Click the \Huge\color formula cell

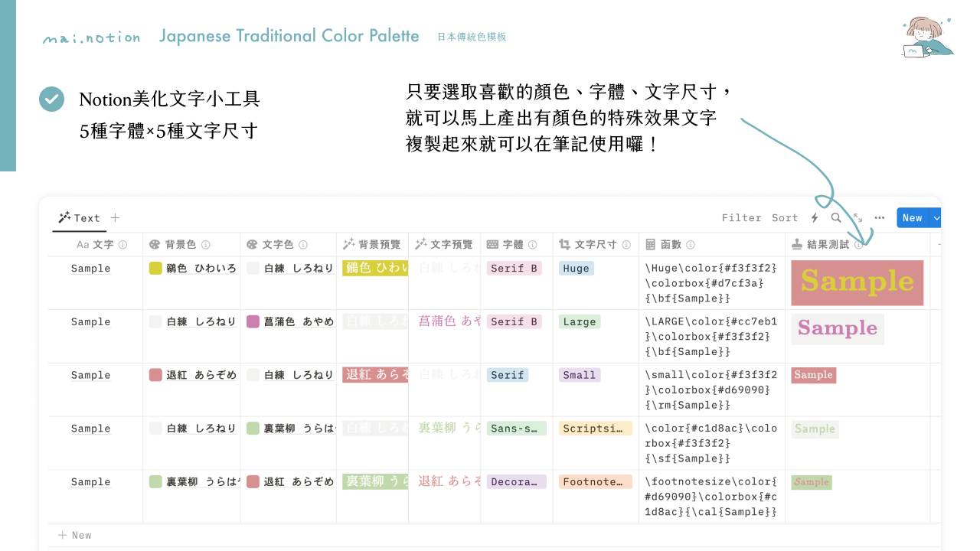point(712,283)
